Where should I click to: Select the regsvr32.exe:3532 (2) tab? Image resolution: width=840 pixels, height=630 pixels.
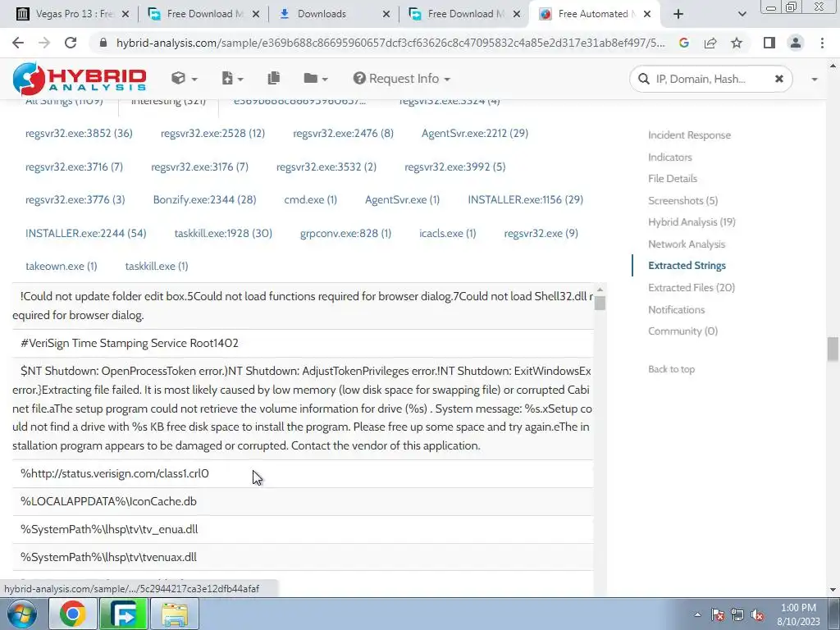click(326, 167)
